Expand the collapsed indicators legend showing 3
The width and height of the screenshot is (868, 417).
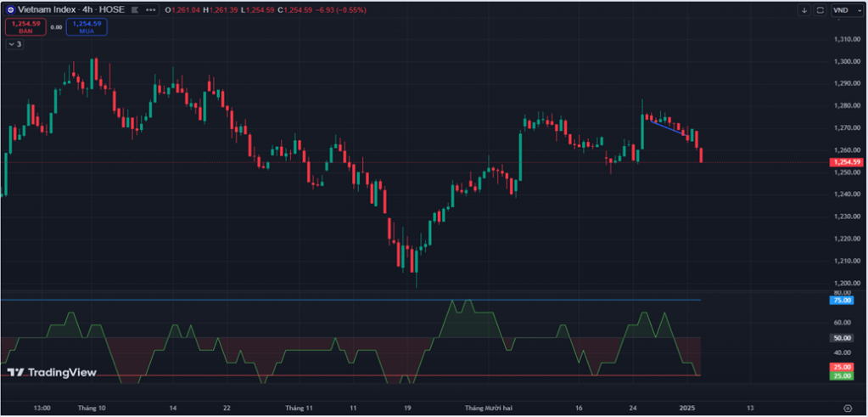pyautogui.click(x=14, y=43)
